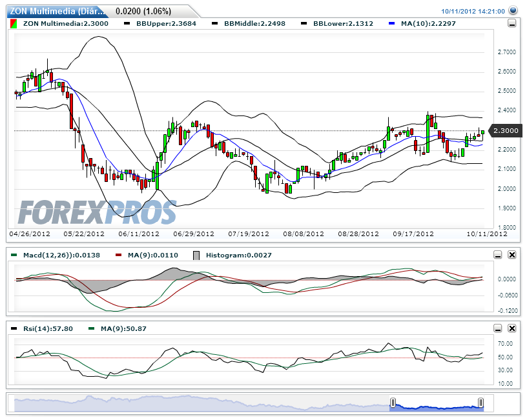Click the 04/26/2012 date axis label

pos(30,234)
